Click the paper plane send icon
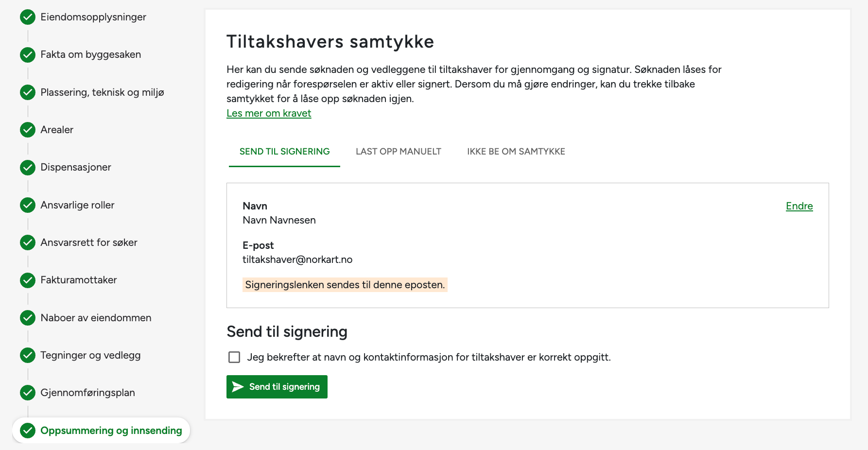Viewport: 868px width, 450px height. point(238,387)
